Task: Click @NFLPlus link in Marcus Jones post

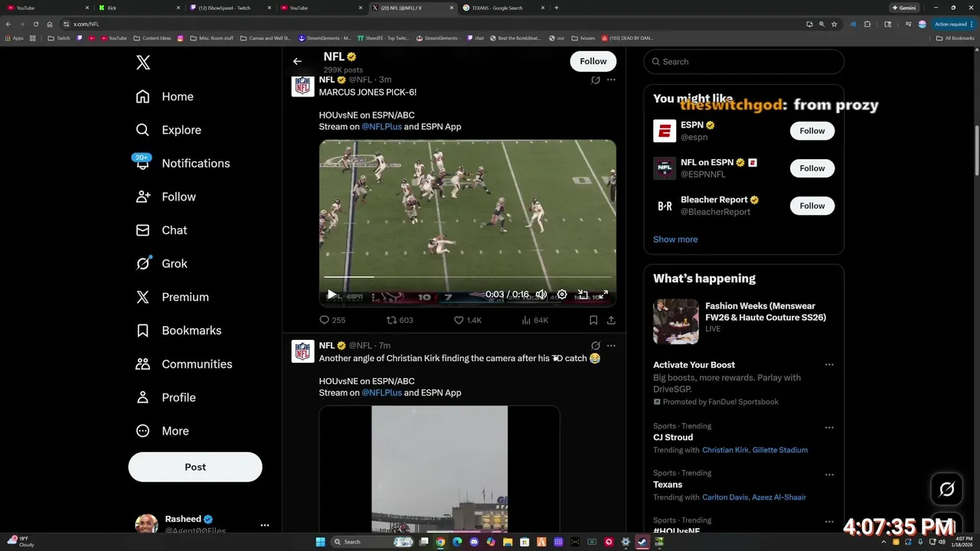Action: click(x=381, y=127)
